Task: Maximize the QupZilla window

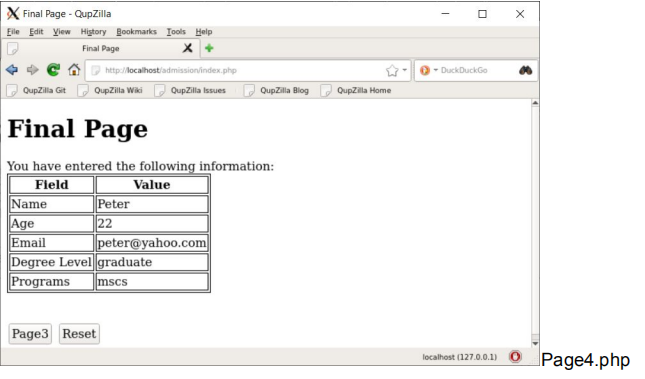Action: click(x=483, y=14)
